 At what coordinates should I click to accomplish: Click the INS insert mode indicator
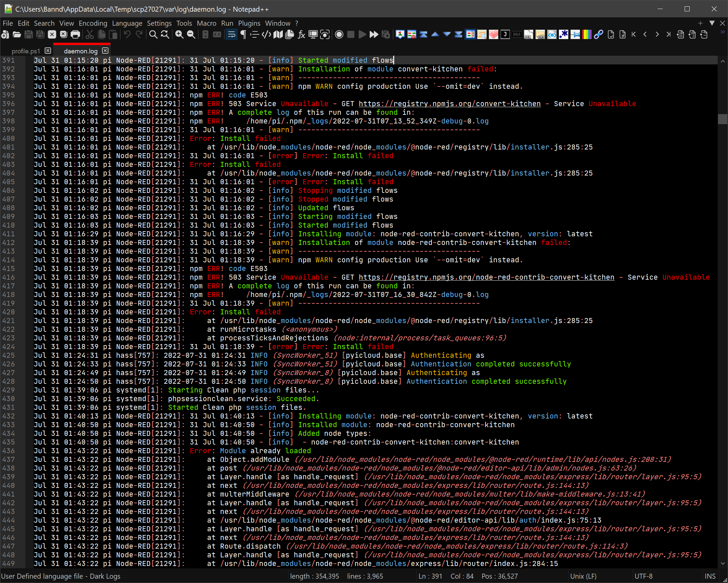[x=710, y=576]
